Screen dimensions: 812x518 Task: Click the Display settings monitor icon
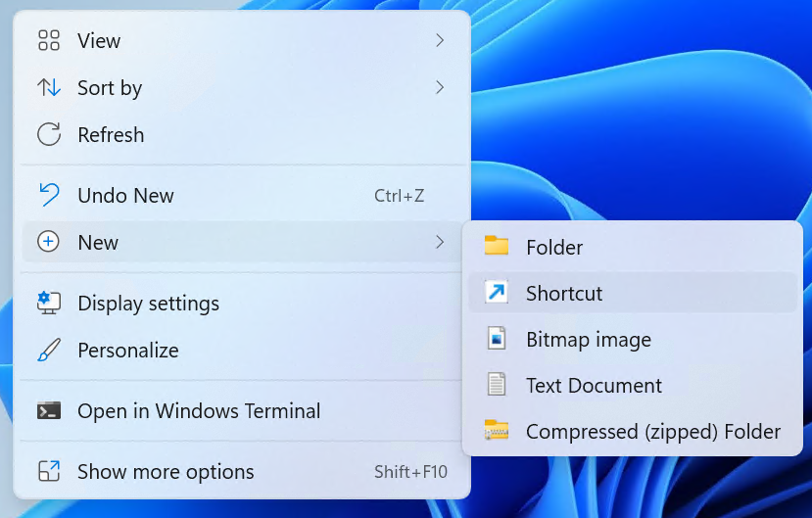(x=49, y=304)
